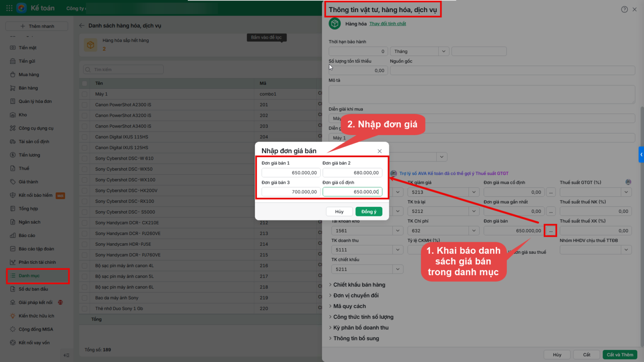This screenshot has width=644, height=362.
Task: Open the TK trả lại 5212 dropdown
Action: pos(474,211)
